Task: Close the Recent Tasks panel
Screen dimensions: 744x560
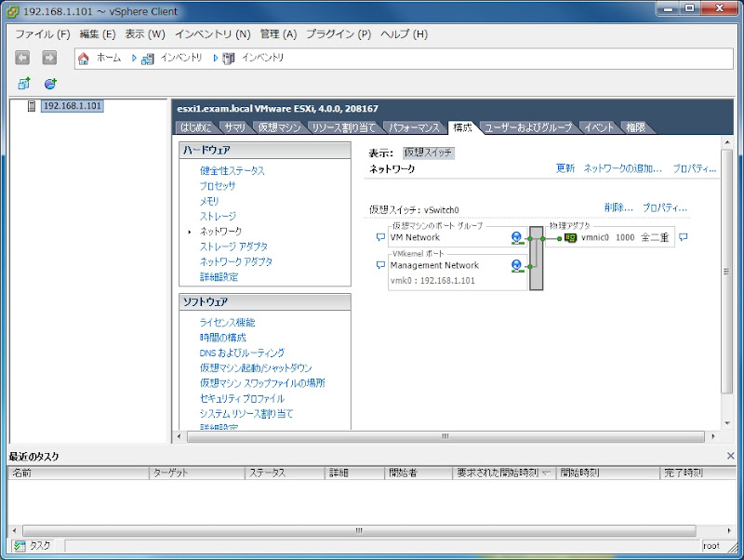Action: point(730,456)
